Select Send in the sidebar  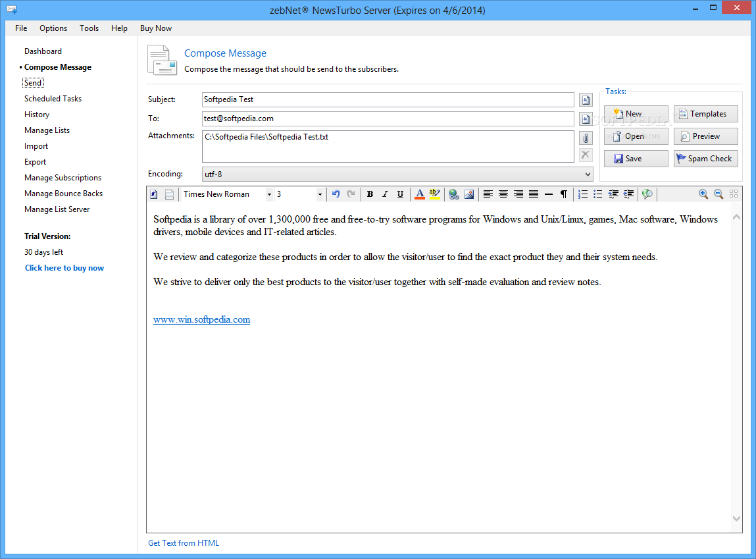point(33,83)
